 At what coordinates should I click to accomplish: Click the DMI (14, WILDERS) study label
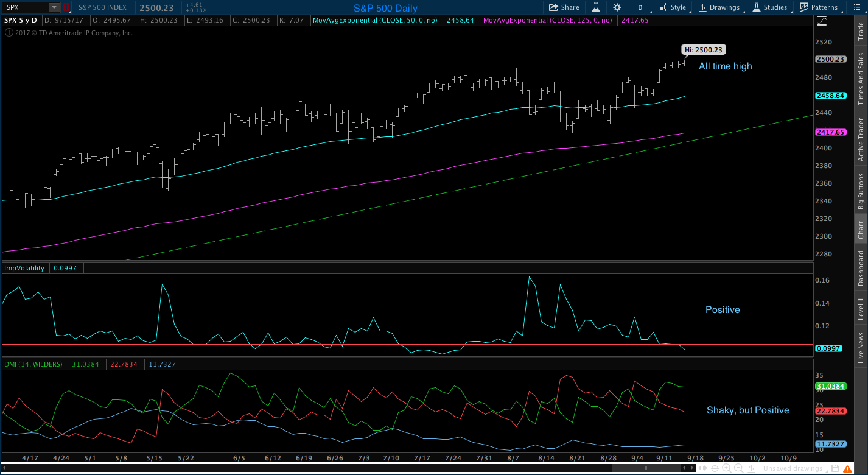tap(33, 364)
